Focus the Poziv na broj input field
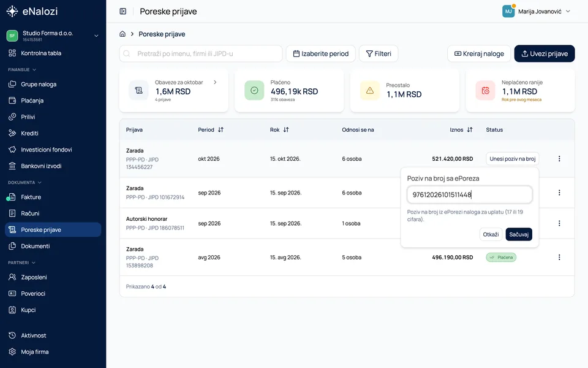 470,194
